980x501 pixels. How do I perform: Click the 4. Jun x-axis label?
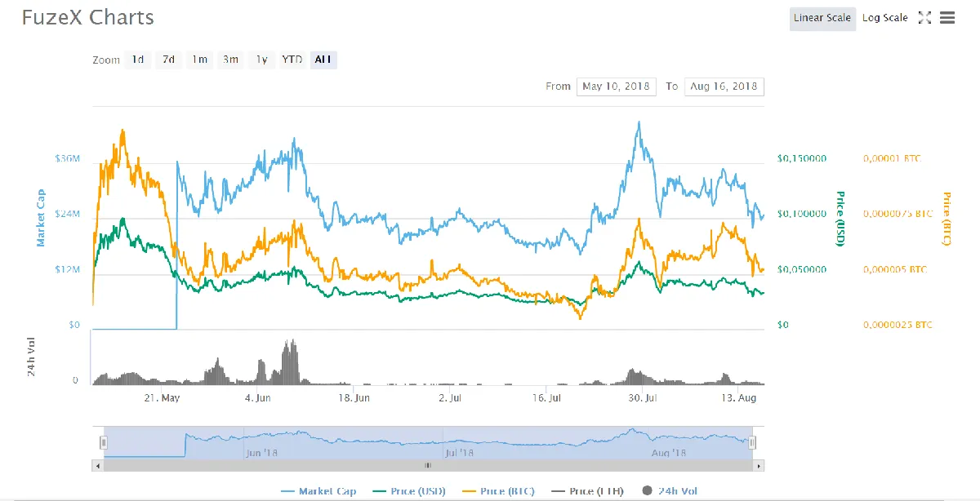pos(257,398)
